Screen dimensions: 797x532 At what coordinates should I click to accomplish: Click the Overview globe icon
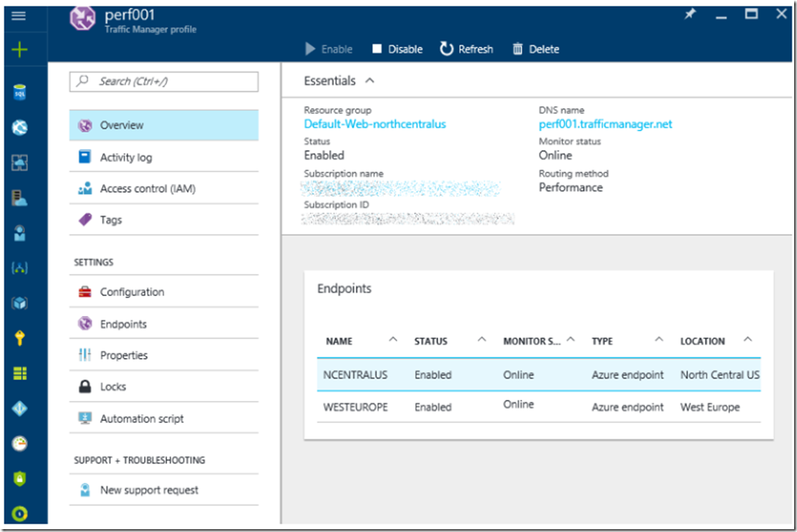tap(85, 126)
